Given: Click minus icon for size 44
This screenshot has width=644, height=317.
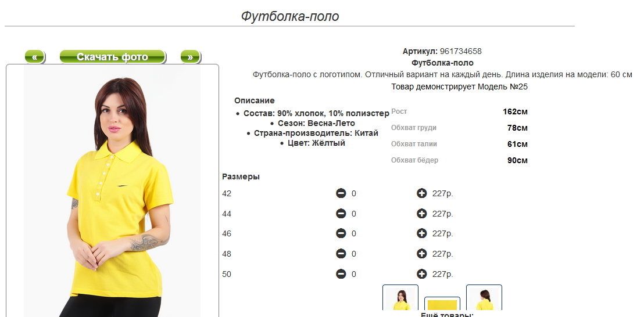Looking at the screenshot, I should click(x=341, y=214).
